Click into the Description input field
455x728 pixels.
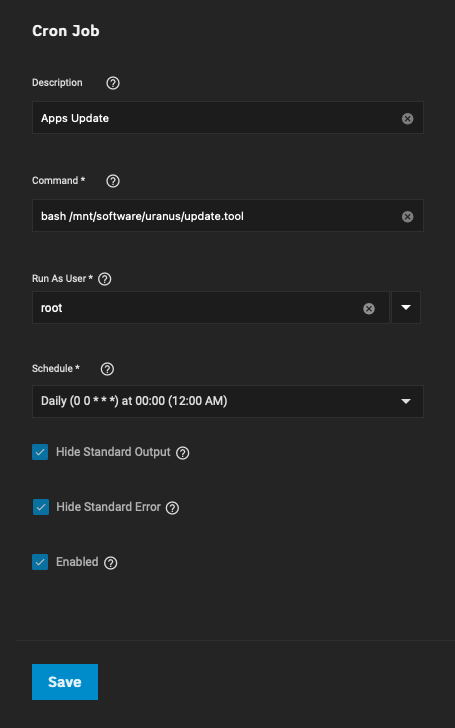coord(216,118)
